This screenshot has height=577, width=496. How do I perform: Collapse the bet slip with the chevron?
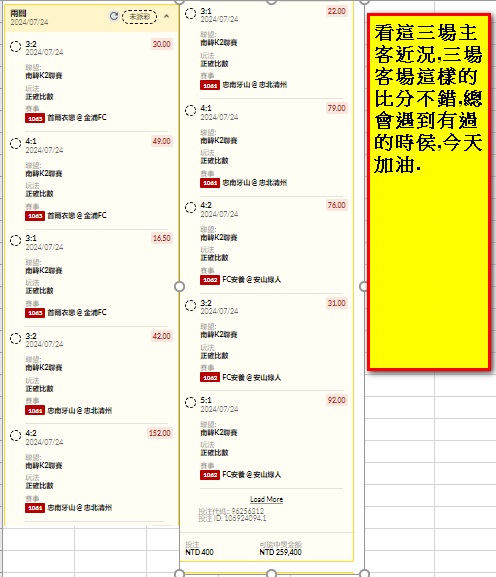(166, 16)
